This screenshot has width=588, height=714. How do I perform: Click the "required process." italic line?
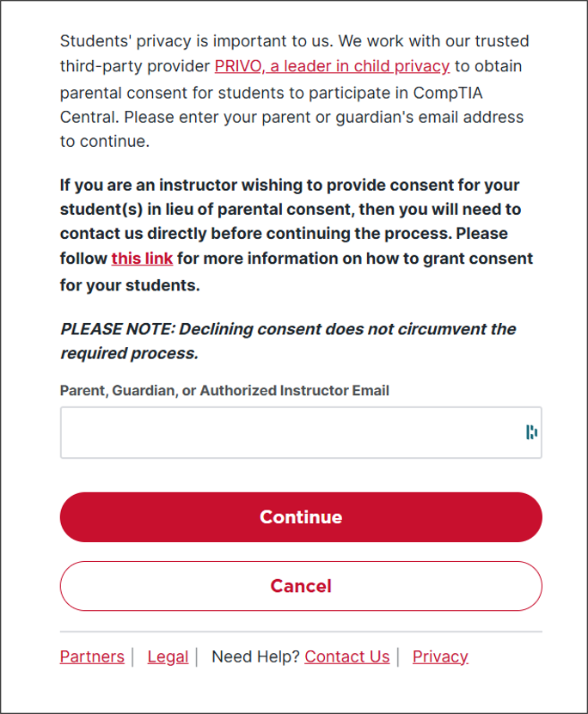(x=129, y=353)
